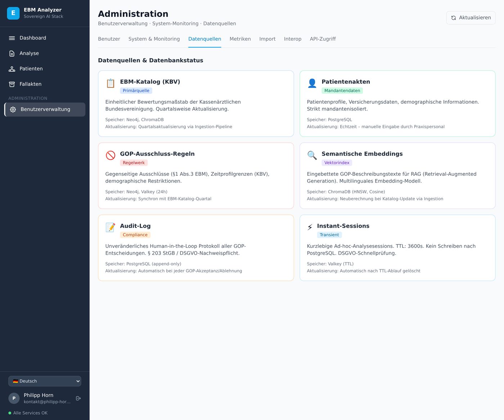Click the Aktualisieren button

(x=471, y=18)
